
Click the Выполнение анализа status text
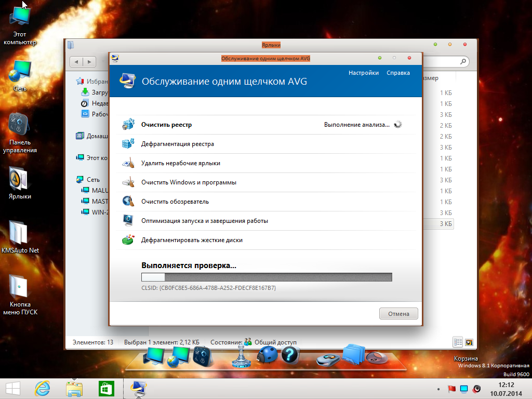coord(356,125)
